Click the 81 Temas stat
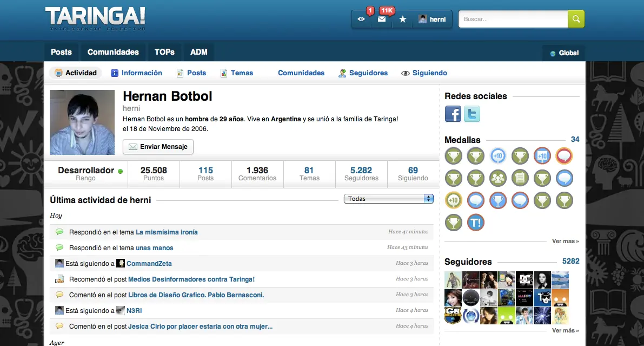This screenshot has height=346, width=644. [309, 174]
